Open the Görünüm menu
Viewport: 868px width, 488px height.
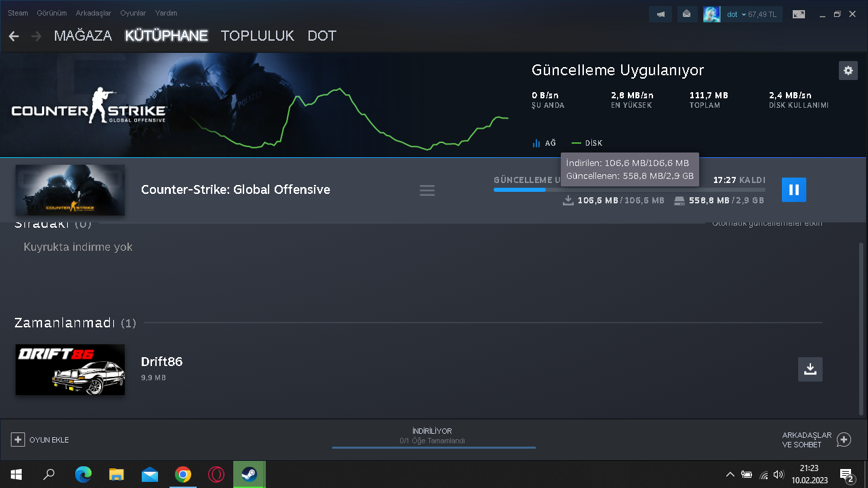pos(52,13)
